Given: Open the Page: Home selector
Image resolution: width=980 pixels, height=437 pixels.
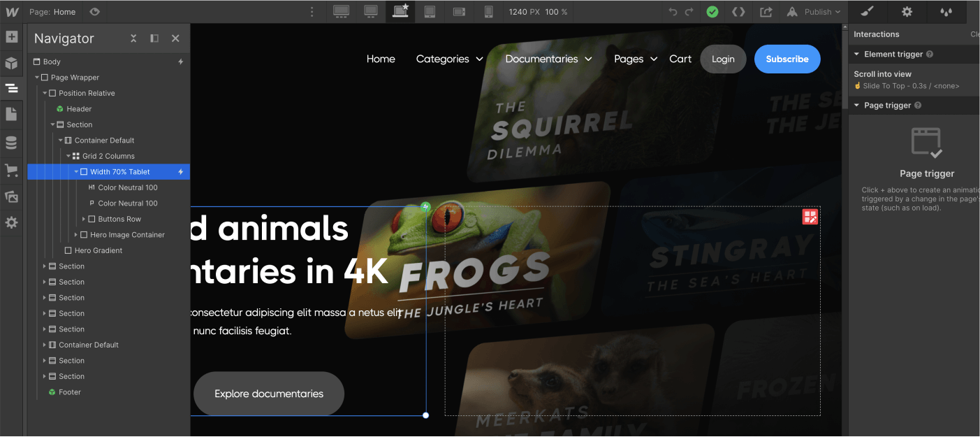Looking at the screenshot, I should tap(50, 11).
